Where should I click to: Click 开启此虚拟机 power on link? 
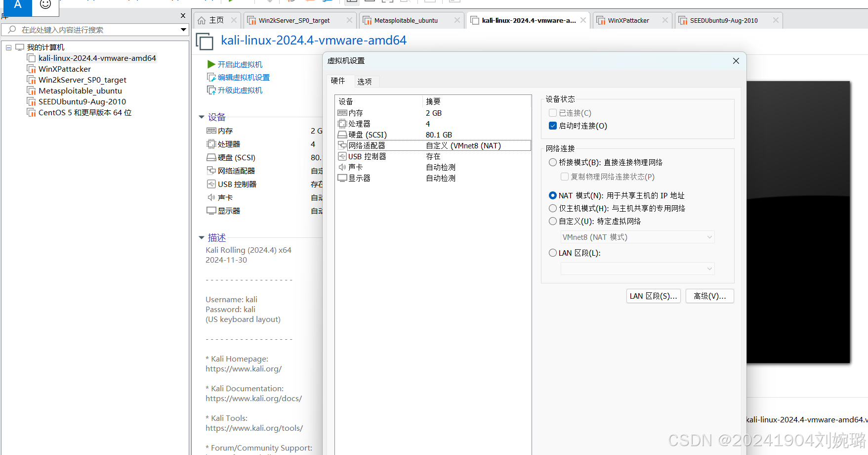240,64
